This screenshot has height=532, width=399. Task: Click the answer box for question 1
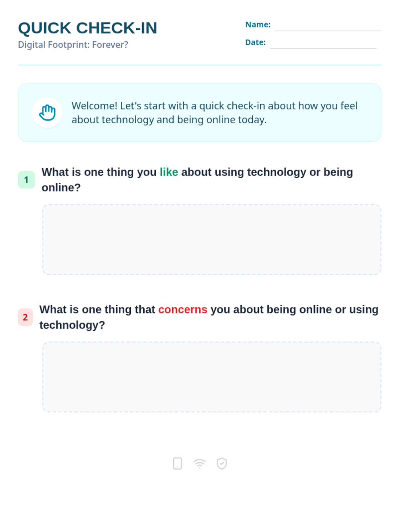click(212, 239)
